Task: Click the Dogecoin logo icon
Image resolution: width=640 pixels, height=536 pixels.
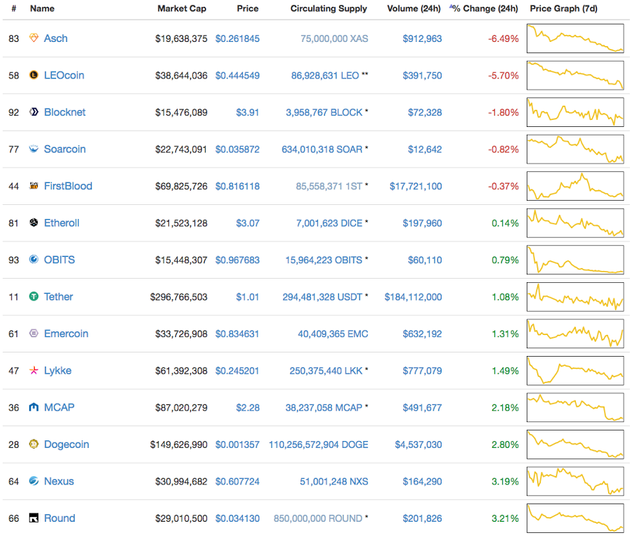Action: [x=34, y=444]
